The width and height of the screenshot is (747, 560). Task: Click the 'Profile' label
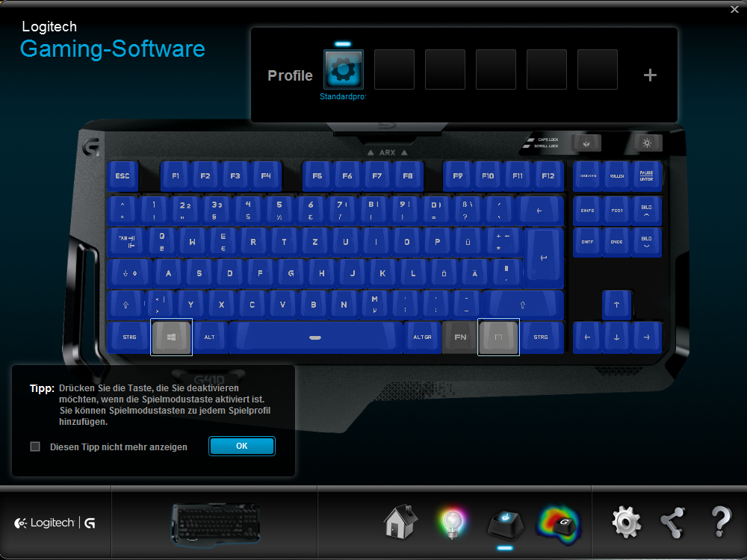290,75
